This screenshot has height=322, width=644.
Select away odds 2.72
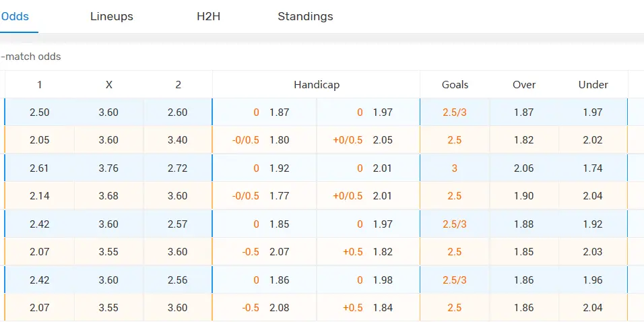tap(178, 168)
